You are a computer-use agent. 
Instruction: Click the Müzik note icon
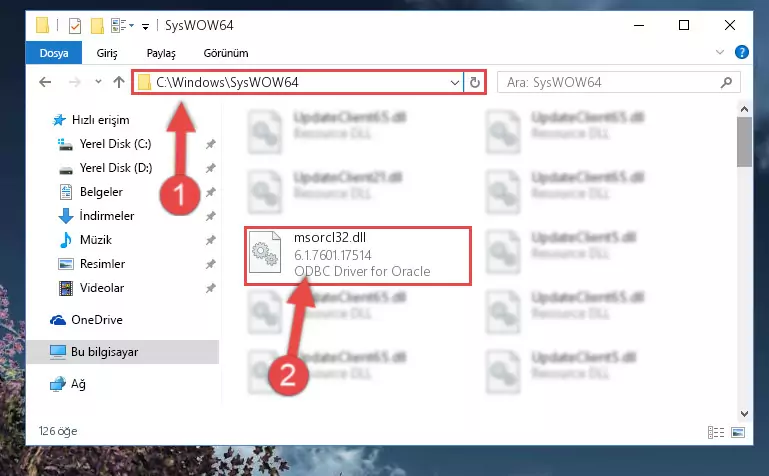pyautogui.click(x=66, y=240)
